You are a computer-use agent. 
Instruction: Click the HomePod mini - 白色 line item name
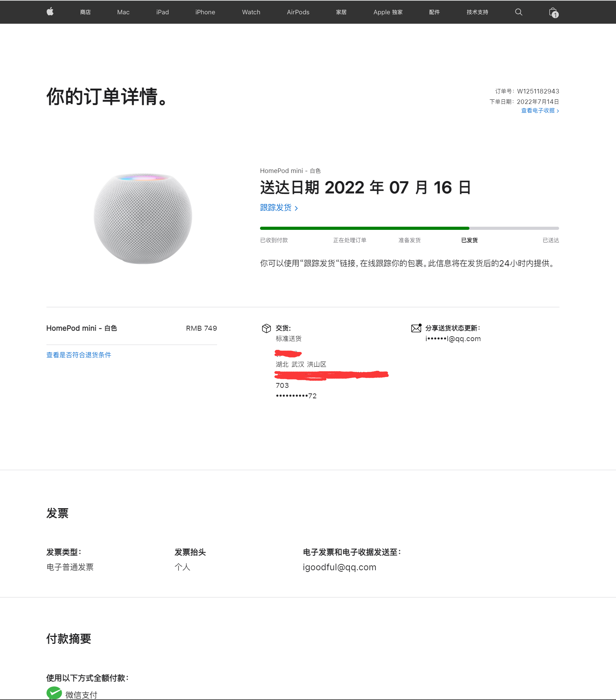point(82,328)
